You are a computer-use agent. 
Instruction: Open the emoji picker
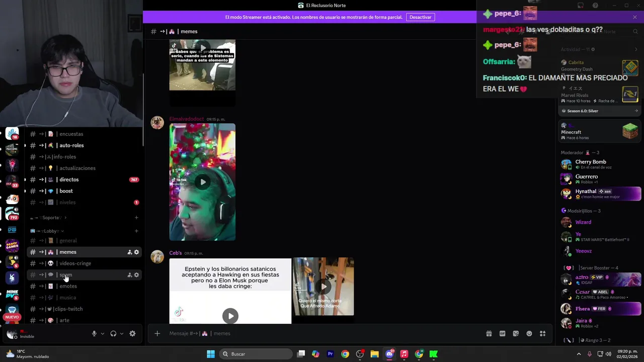click(529, 333)
